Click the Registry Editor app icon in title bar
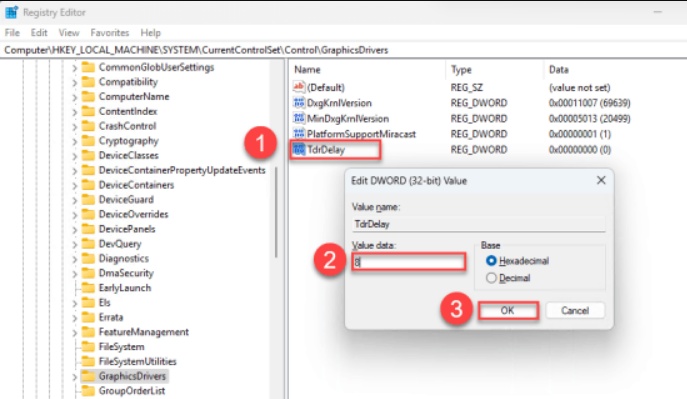 tap(11, 12)
